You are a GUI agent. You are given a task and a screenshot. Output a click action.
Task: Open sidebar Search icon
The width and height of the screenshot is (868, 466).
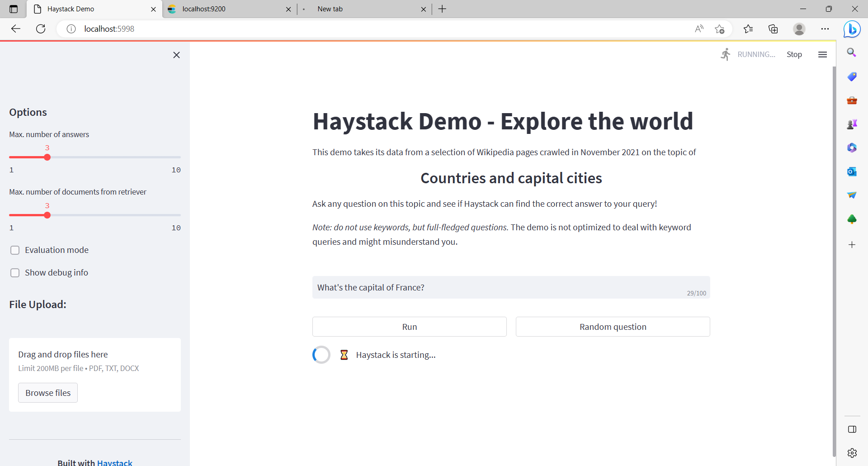pyautogui.click(x=852, y=52)
